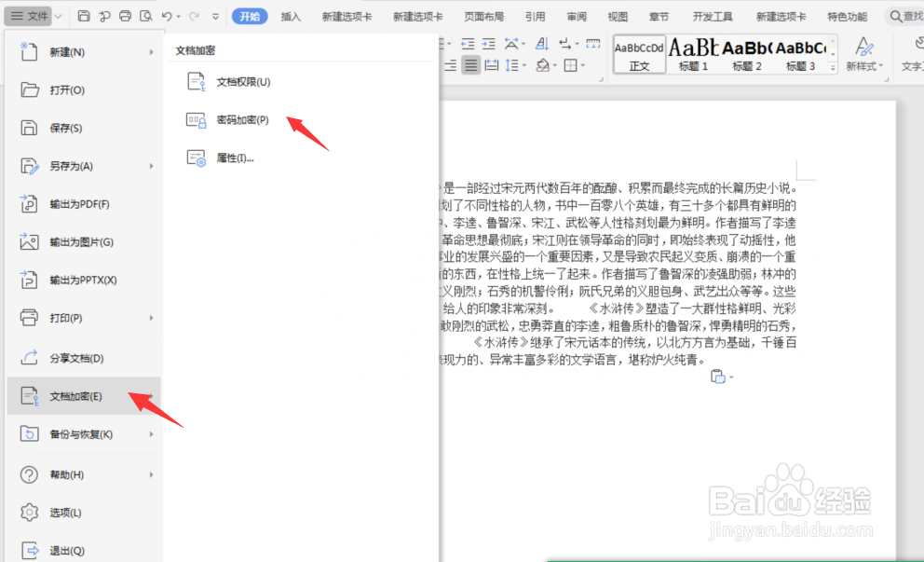Click the Save icon on quick access toolbar
This screenshot has height=562, width=924.
pos(83,16)
